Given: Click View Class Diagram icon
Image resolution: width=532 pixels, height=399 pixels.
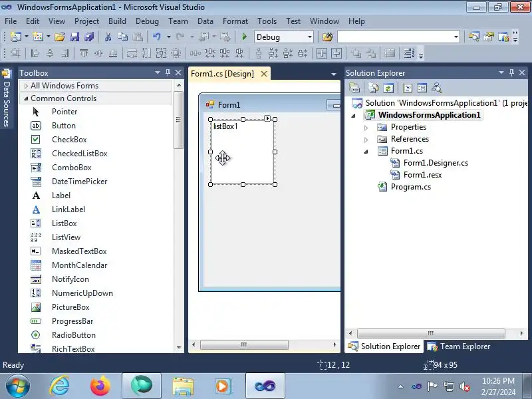Looking at the screenshot, I should (437, 88).
